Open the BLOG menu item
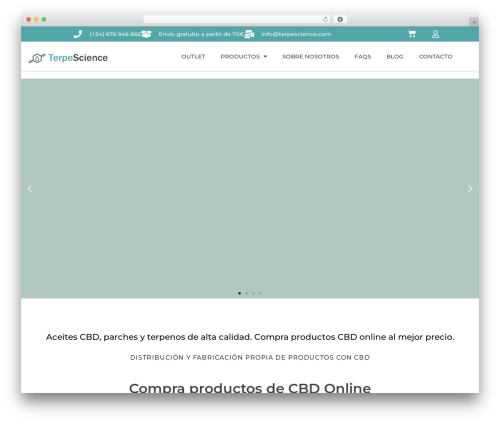 (x=395, y=57)
